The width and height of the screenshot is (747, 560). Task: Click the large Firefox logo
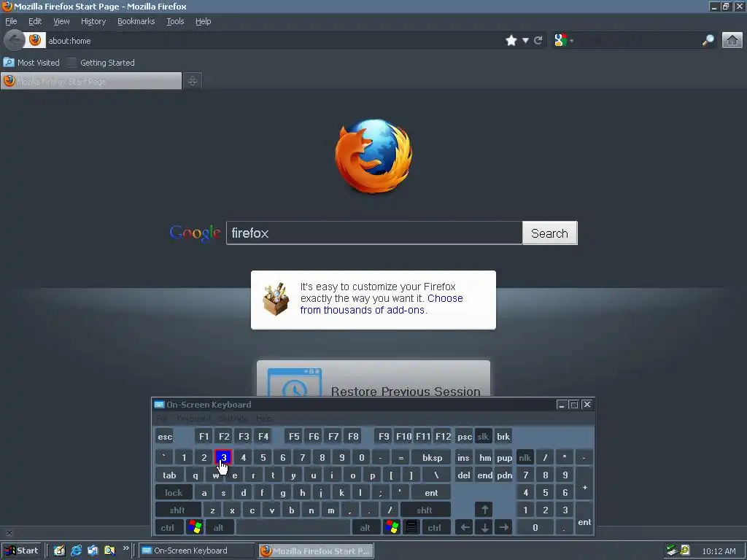coord(373,156)
